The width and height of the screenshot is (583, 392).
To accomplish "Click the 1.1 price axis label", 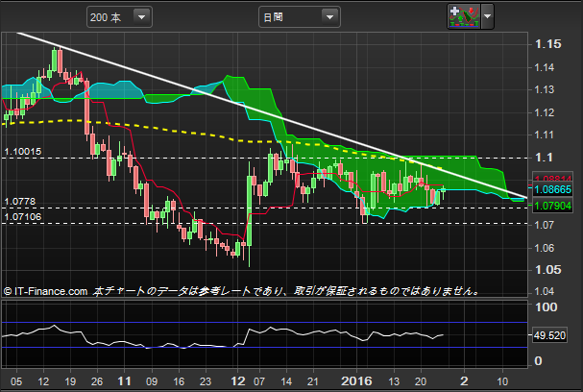I will (x=544, y=158).
